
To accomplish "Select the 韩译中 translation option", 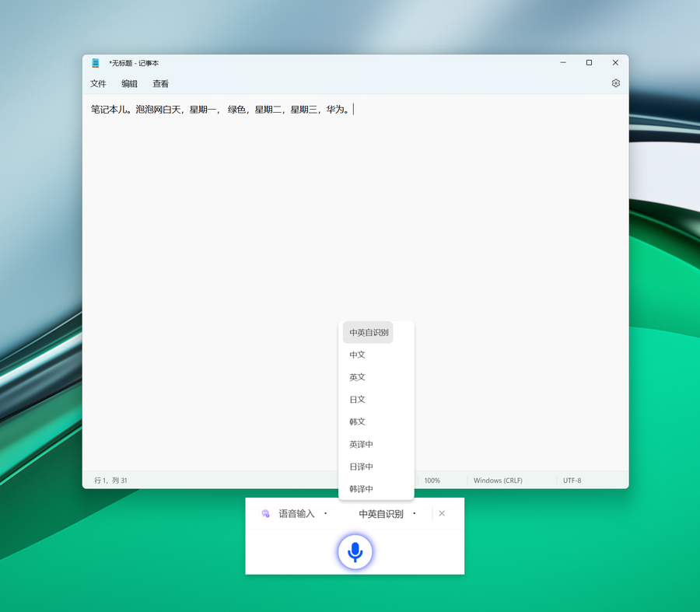I will pyautogui.click(x=362, y=489).
